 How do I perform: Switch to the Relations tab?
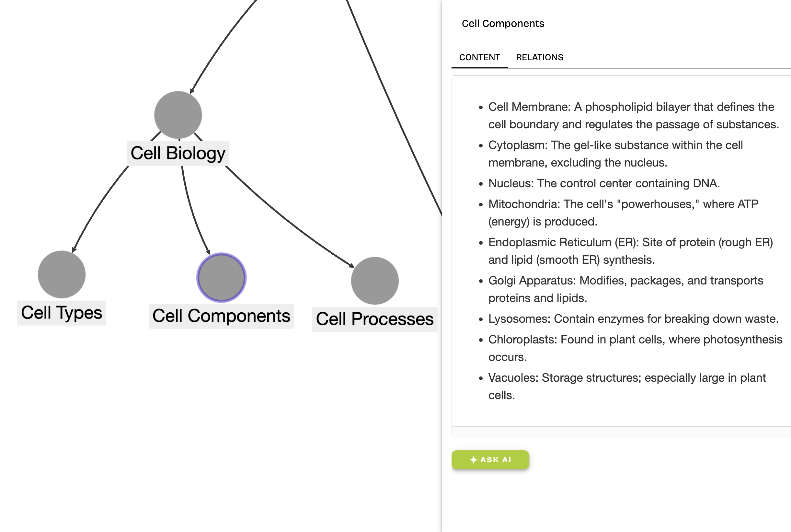point(540,57)
